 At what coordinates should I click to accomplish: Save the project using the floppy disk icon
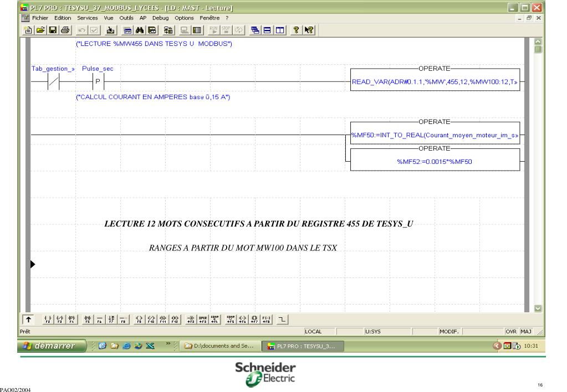[x=53, y=30]
